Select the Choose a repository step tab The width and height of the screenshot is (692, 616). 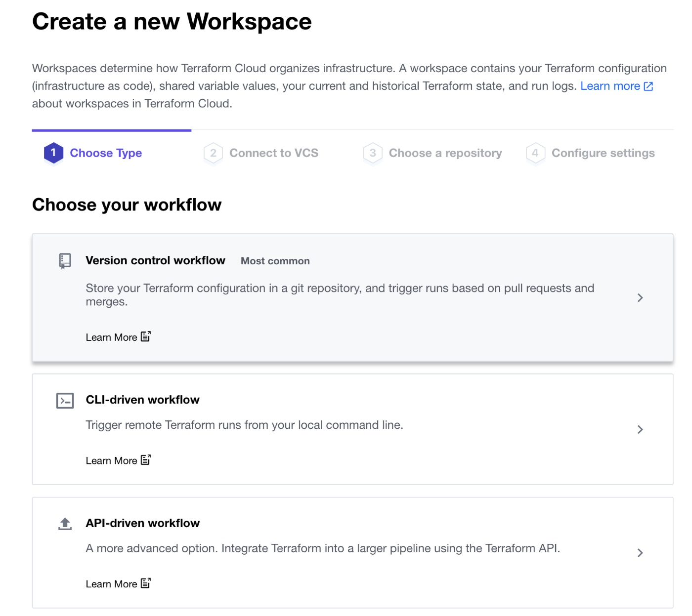(x=432, y=153)
